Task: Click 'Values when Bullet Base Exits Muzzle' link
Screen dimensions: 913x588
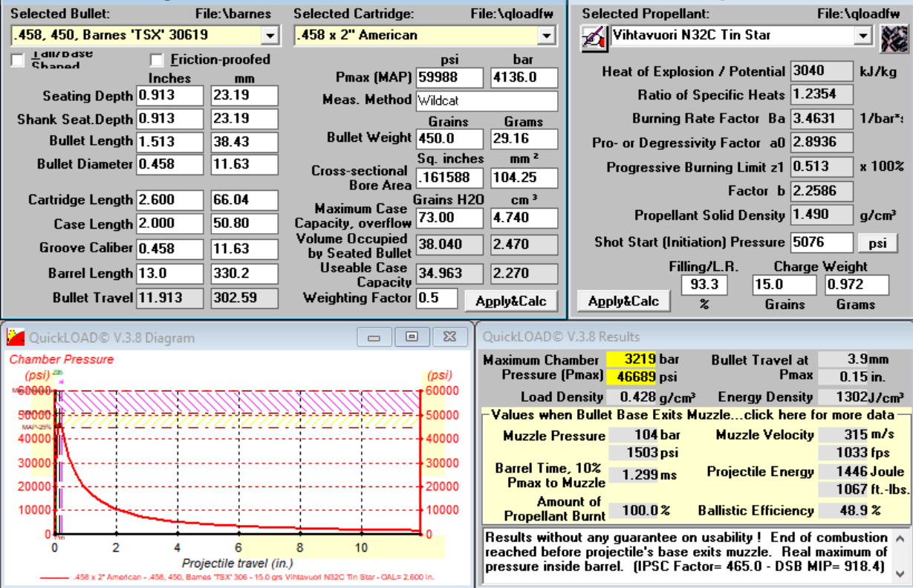Action: pyautogui.click(x=692, y=415)
